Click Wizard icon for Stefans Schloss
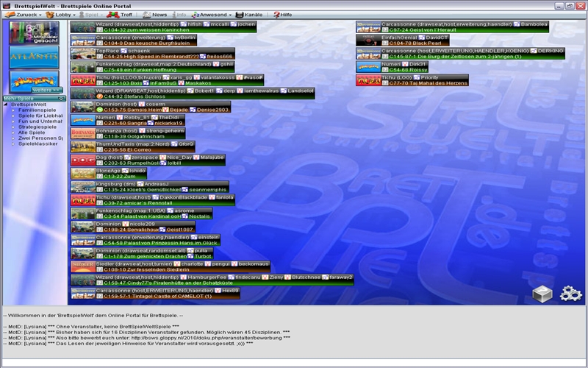This screenshot has height=368, width=588. pyautogui.click(x=83, y=93)
